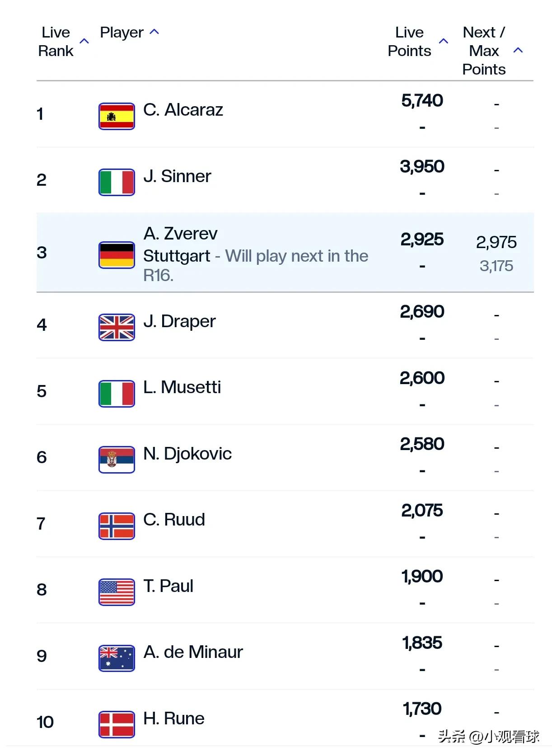Click the Spain flag beside C. Alcaraz
The height and width of the screenshot is (756, 552).
(x=117, y=116)
